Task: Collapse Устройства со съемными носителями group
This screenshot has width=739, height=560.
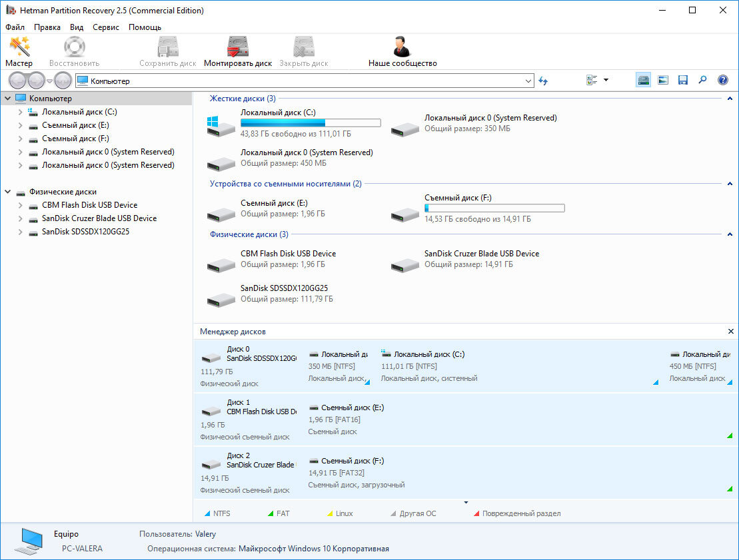Action: (730, 184)
